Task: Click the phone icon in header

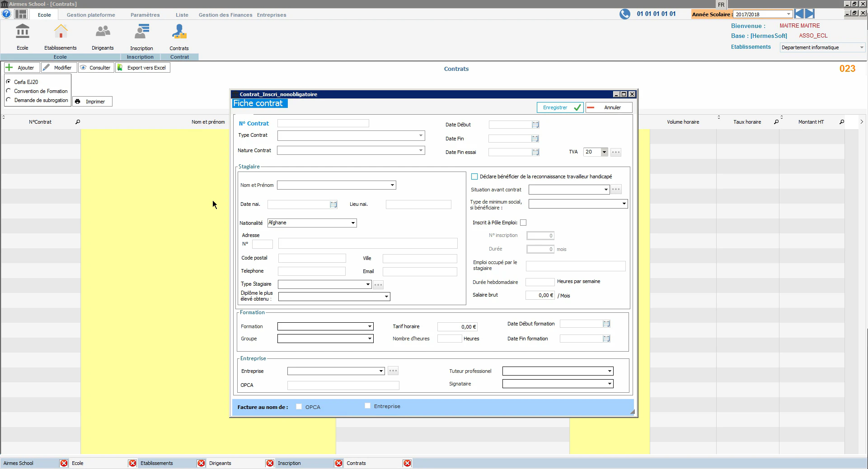Action: tap(625, 14)
